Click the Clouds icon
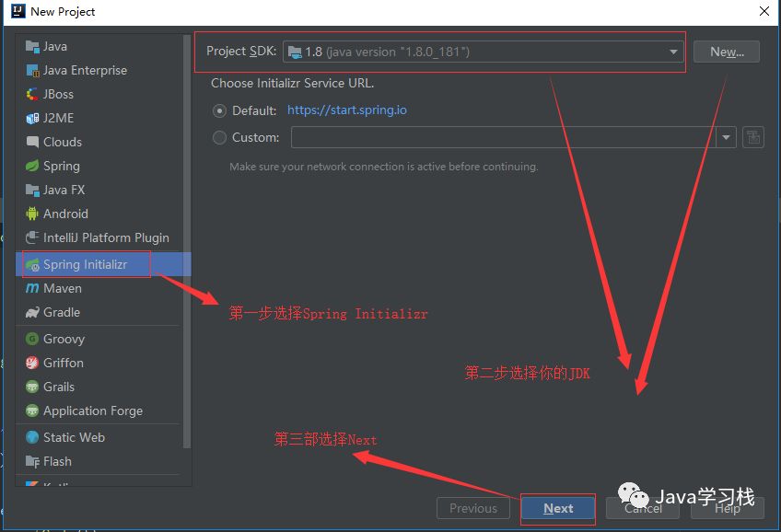781x532 pixels. point(32,143)
